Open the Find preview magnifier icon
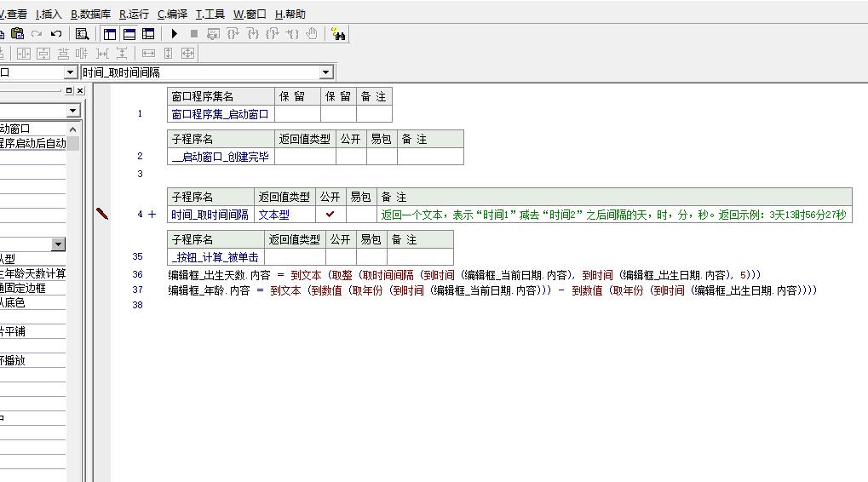Screen dimensions: 868x482 [x=82, y=34]
